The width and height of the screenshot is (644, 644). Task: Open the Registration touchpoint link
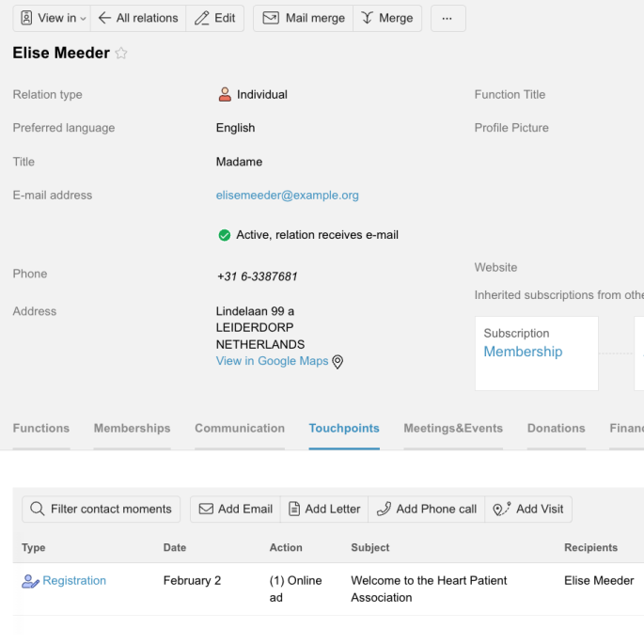click(x=74, y=580)
